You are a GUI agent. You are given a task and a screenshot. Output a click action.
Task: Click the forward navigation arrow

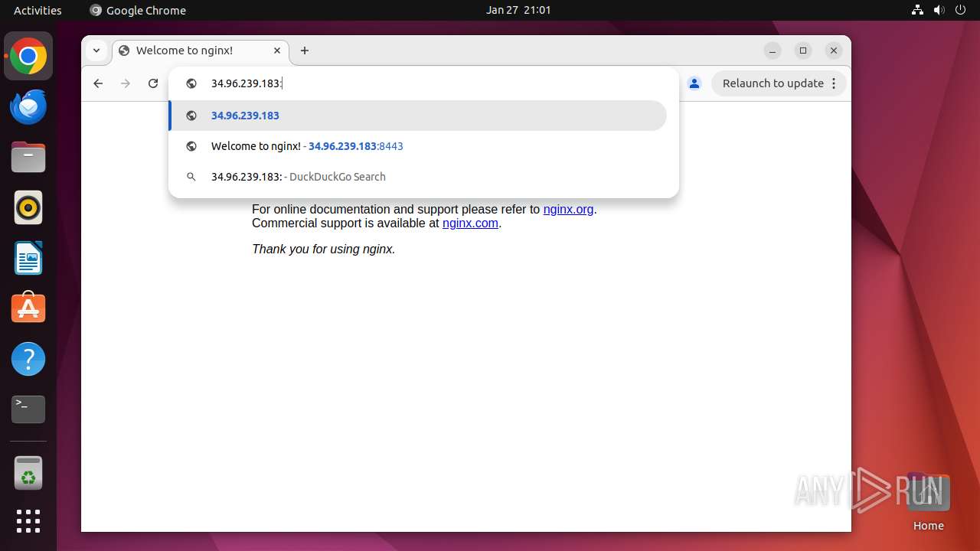(126, 83)
